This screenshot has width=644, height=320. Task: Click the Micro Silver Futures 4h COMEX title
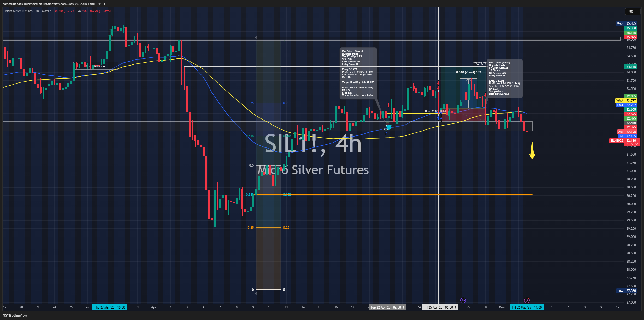tap(28, 11)
